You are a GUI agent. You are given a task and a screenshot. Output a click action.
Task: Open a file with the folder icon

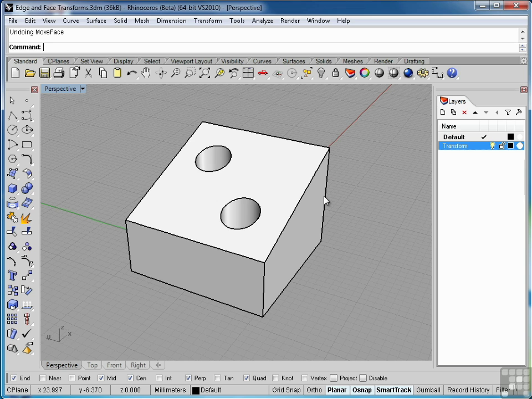[x=30, y=73]
